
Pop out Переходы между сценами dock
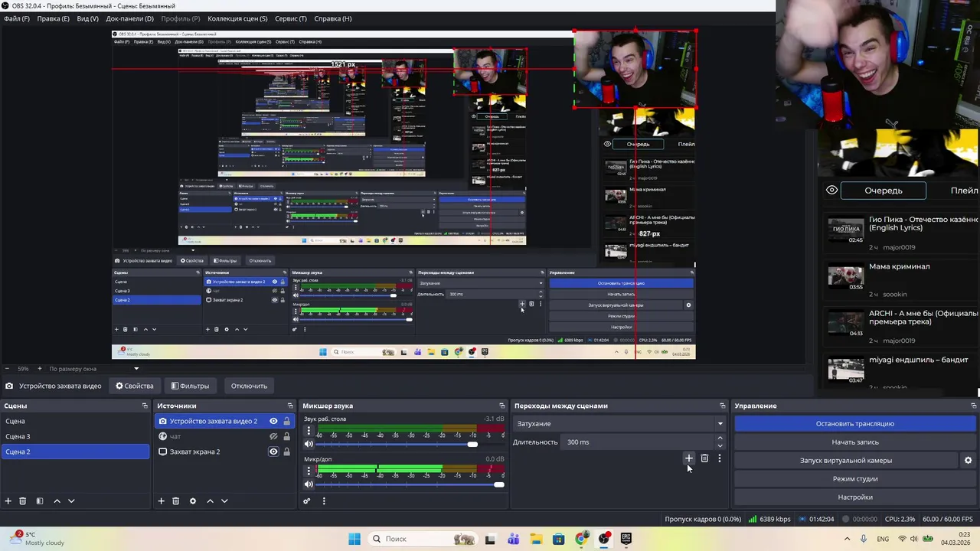(722, 406)
